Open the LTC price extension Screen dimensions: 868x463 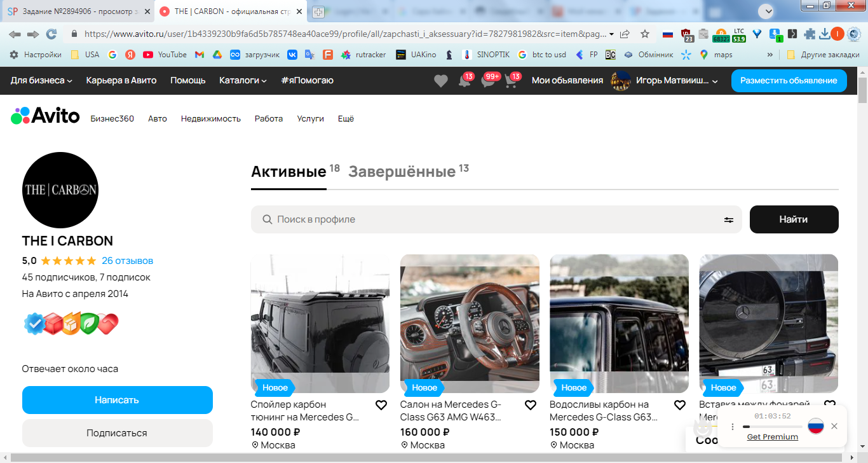[x=739, y=35]
